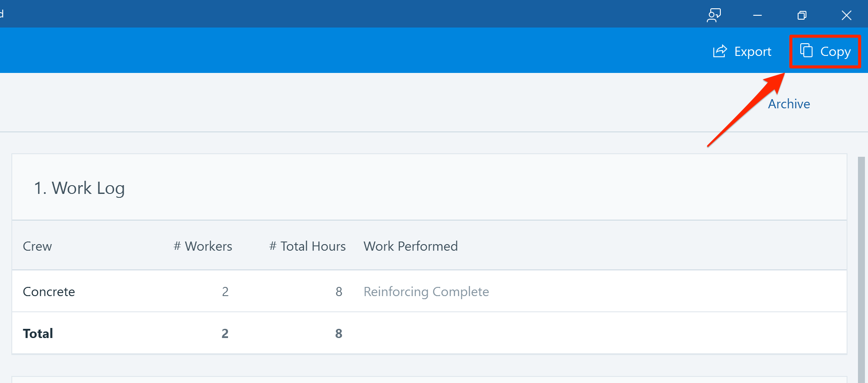Image resolution: width=868 pixels, height=383 pixels.
Task: Click the 'Reinforcing Complete' work performed text
Action: point(426,292)
